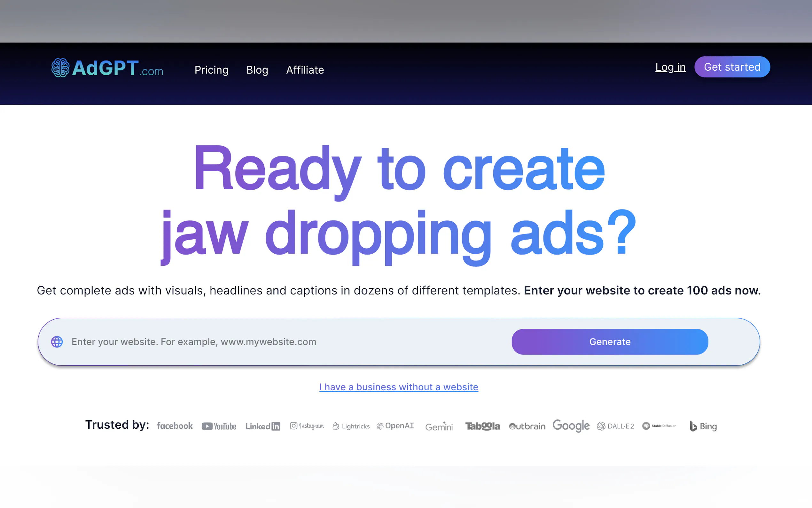Click the YouTube logo in trusted list
Image resolution: width=812 pixels, height=508 pixels.
219,426
